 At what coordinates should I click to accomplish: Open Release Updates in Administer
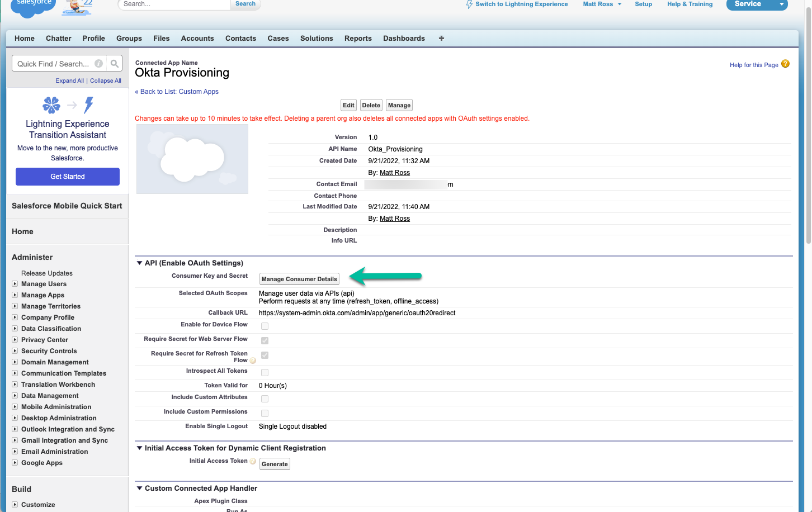coord(47,273)
